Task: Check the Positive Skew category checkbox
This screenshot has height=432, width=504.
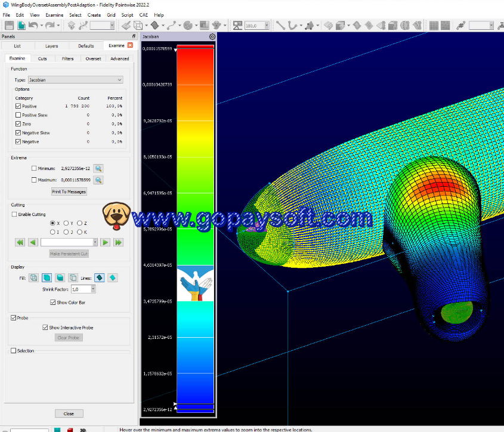Action: click(18, 115)
